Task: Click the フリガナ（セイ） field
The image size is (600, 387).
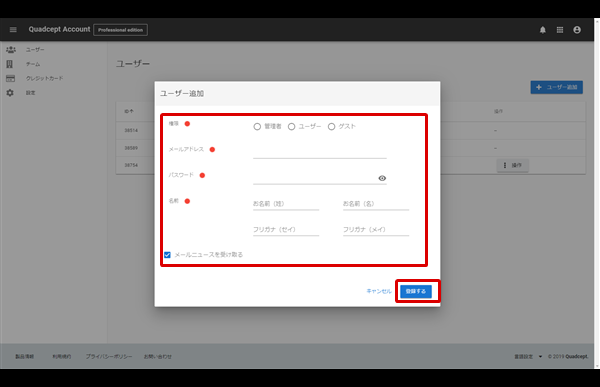Action: pos(286,229)
